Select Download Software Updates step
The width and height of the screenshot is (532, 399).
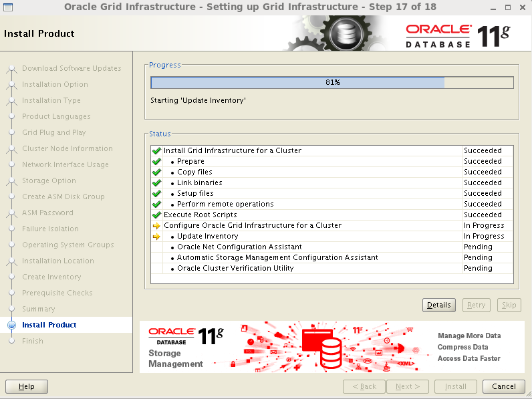(x=72, y=68)
